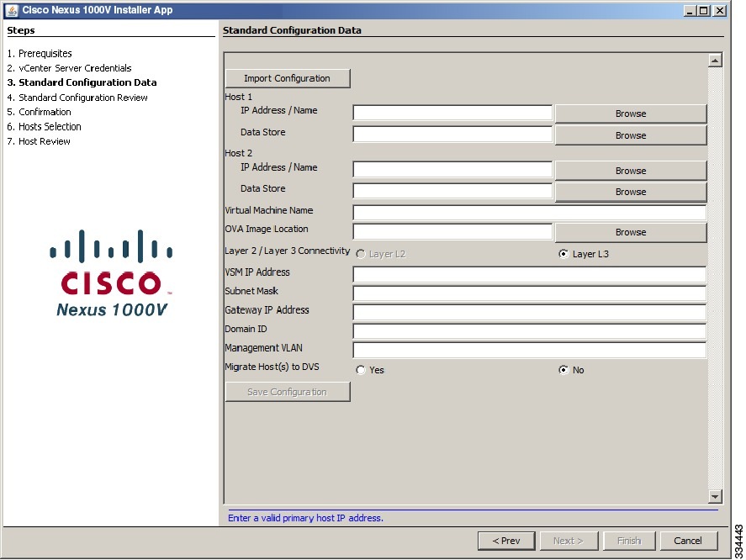Click inside the VSM IP Address field
746x560 pixels.
pyautogui.click(x=528, y=272)
